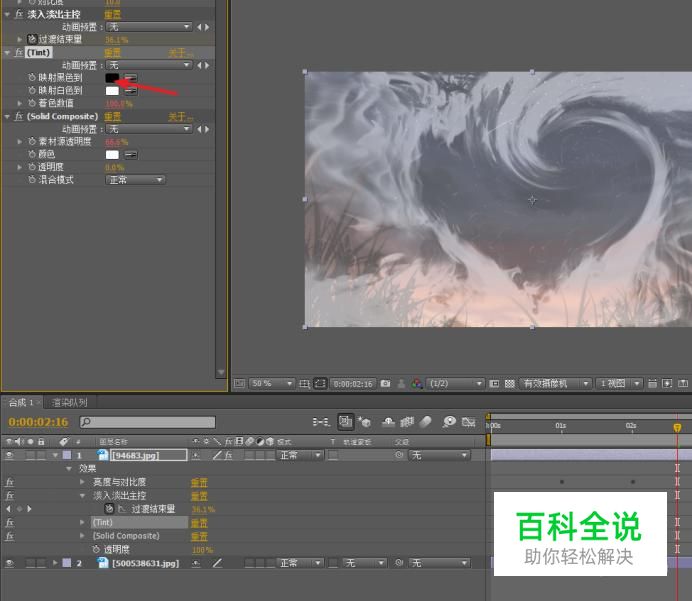Toggle stopwatch for 过渡结束里 in Effect Controls
Screen dimensions: 692x601
point(32,39)
